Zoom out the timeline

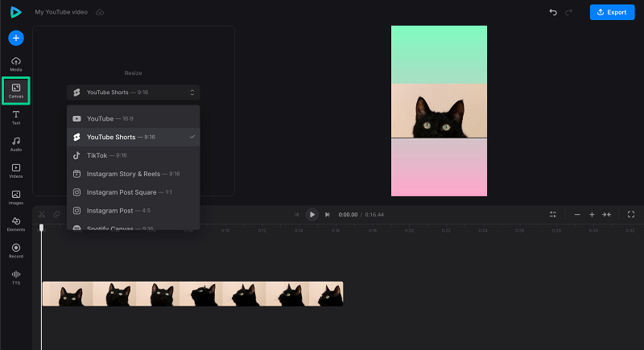pos(577,215)
